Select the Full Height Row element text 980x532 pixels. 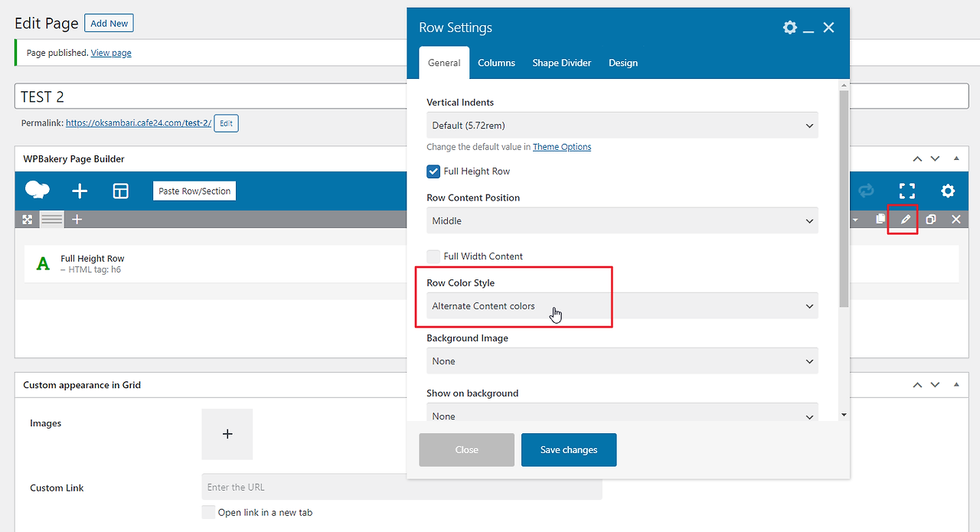click(x=93, y=259)
